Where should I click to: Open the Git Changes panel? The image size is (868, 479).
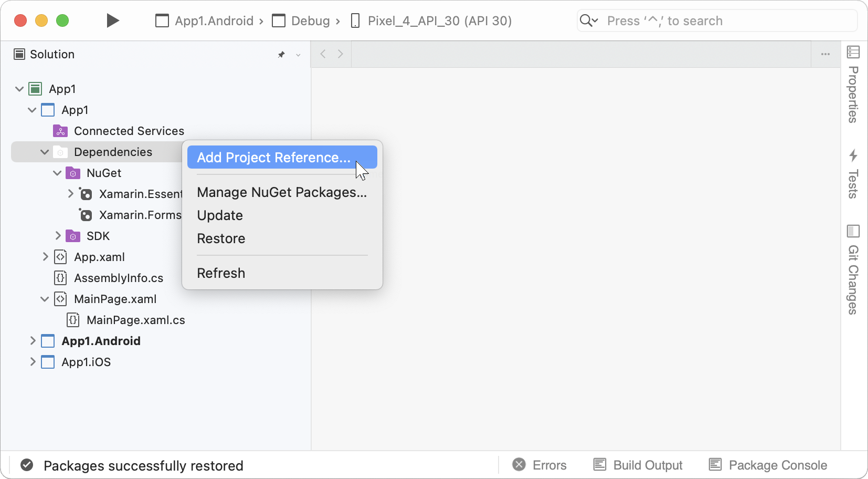tap(853, 269)
